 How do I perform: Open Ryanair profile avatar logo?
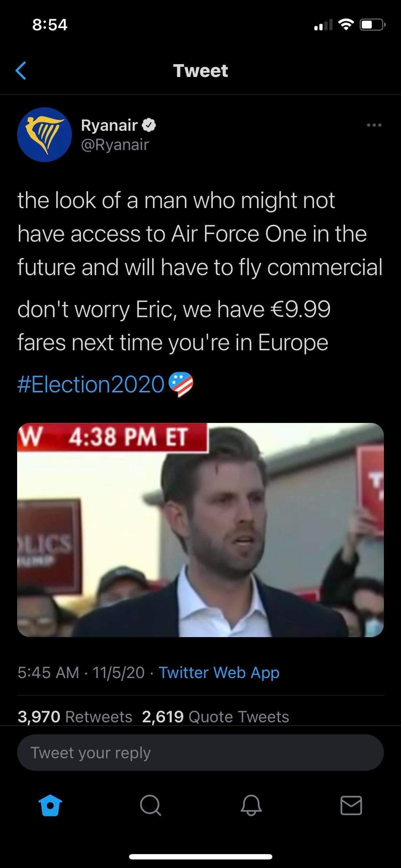45,135
